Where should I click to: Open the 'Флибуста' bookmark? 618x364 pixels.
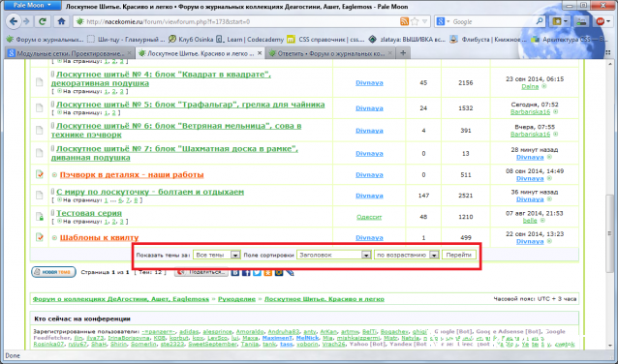[x=487, y=40]
